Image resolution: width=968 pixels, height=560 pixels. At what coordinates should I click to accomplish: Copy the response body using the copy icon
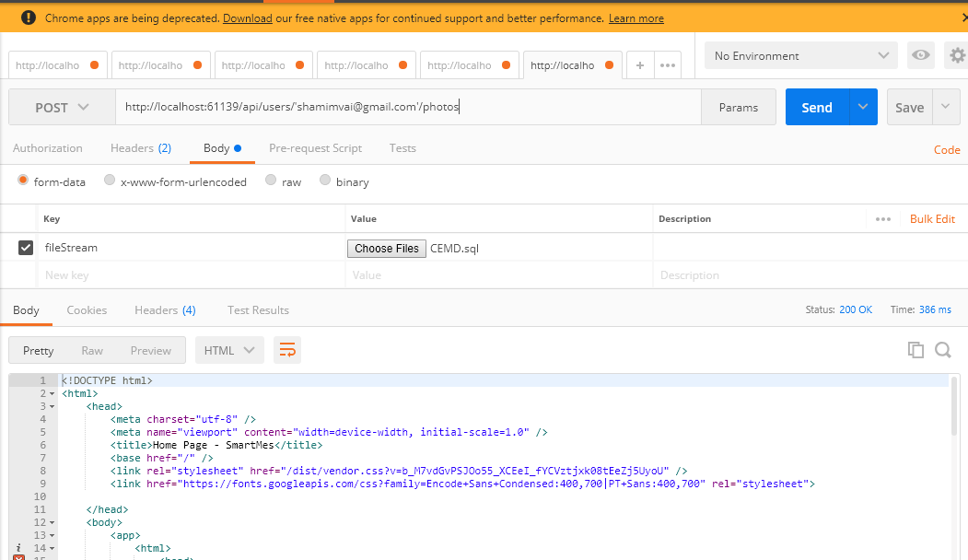tap(916, 350)
